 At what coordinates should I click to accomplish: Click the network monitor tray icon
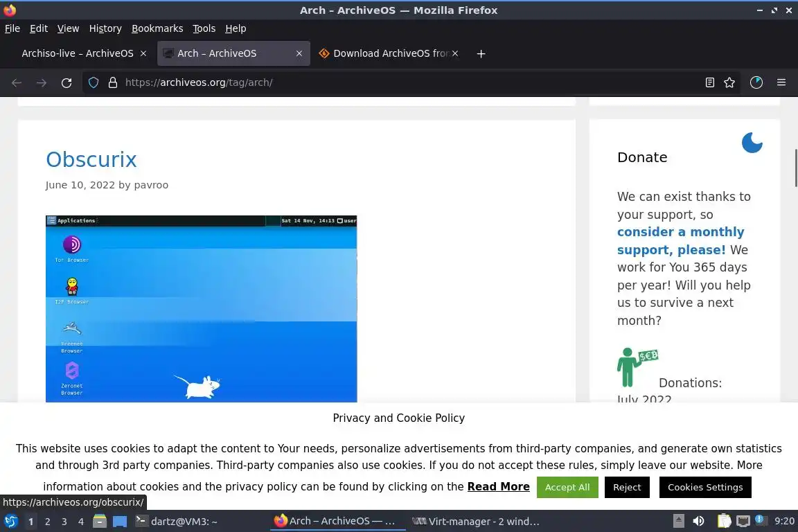click(743, 522)
